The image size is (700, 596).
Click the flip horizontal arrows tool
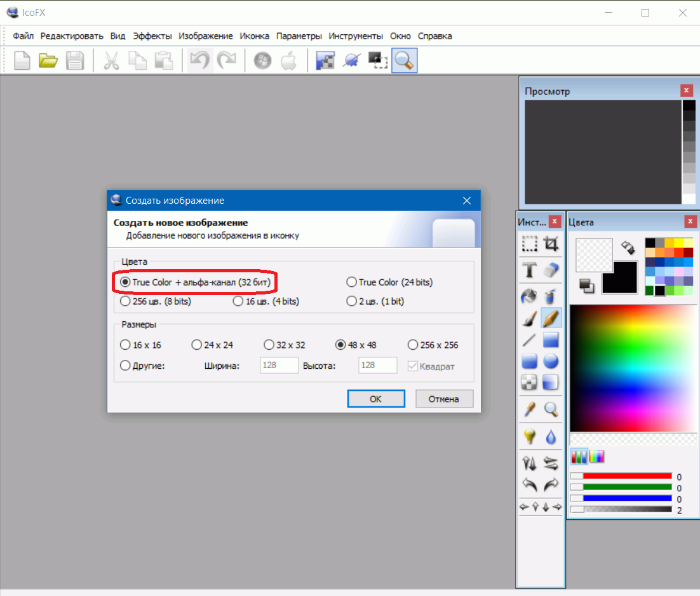coord(551,464)
